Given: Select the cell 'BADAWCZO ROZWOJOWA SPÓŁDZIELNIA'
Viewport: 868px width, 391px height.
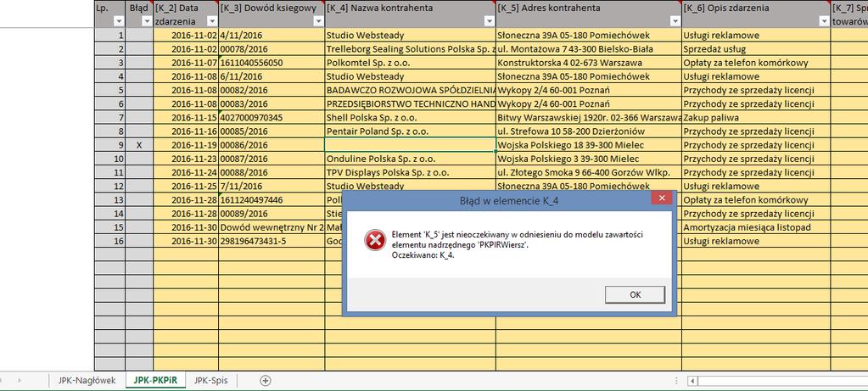Looking at the screenshot, I should (410, 90).
